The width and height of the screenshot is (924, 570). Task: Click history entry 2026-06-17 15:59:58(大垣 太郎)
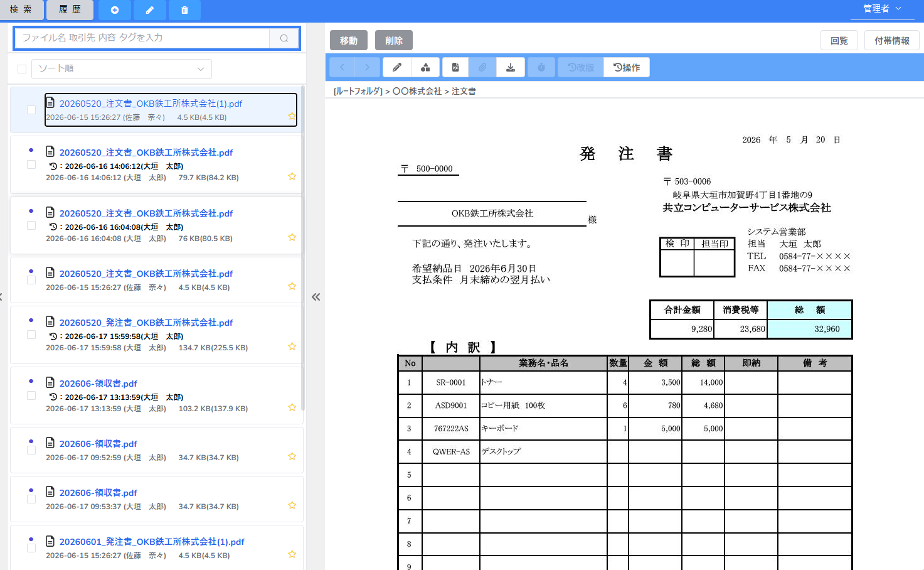(x=117, y=336)
